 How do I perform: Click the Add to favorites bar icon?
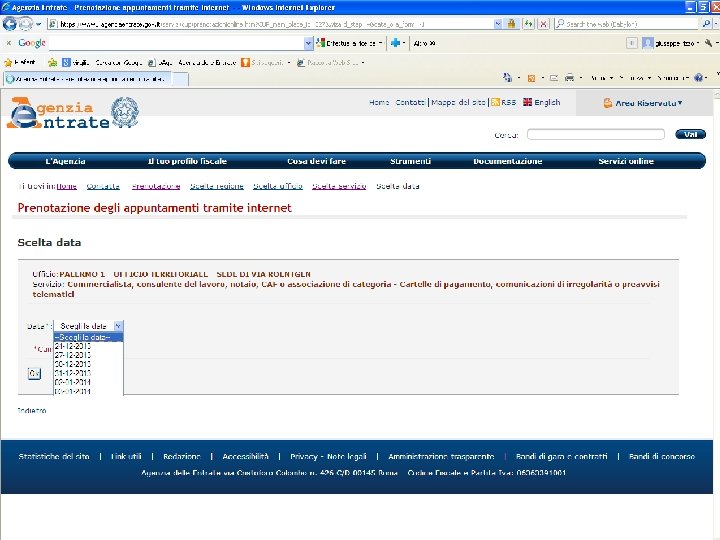pos(53,62)
